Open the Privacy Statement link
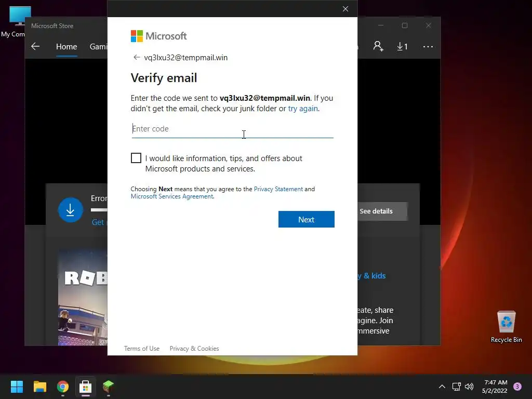This screenshot has height=399, width=532. [278, 189]
